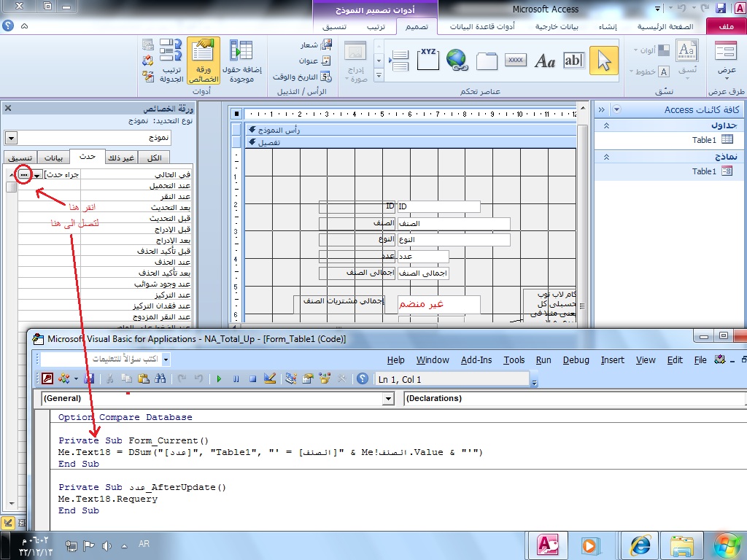Image resolution: width=747 pixels, height=560 pixels.
Task: Choose the Tab control icon
Action: point(487,61)
